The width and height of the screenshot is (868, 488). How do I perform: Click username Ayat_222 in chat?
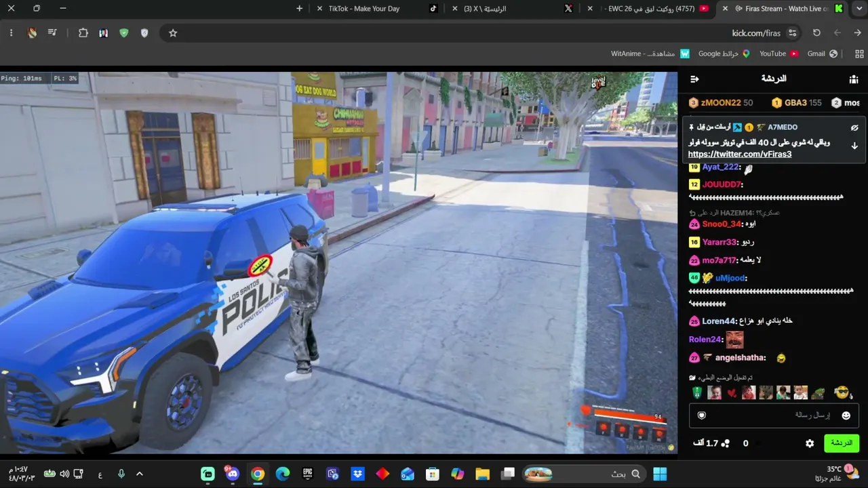pos(720,167)
